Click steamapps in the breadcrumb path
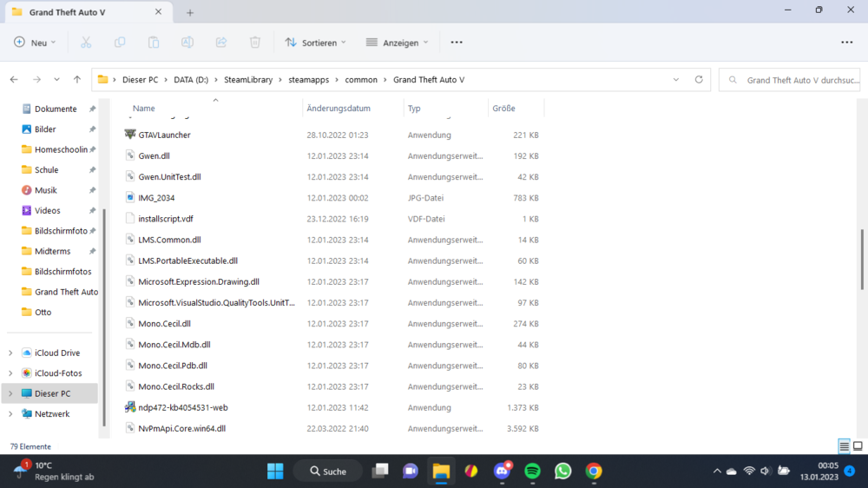The height and width of the screenshot is (488, 868). pos(308,80)
